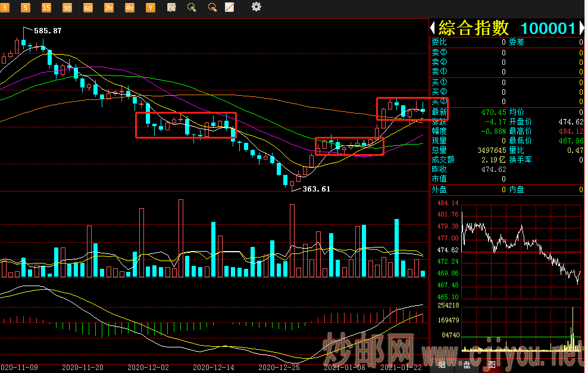This screenshot has height=373, width=588.
Task: Switch chart to 30-minute period
Action: click(x=67, y=8)
